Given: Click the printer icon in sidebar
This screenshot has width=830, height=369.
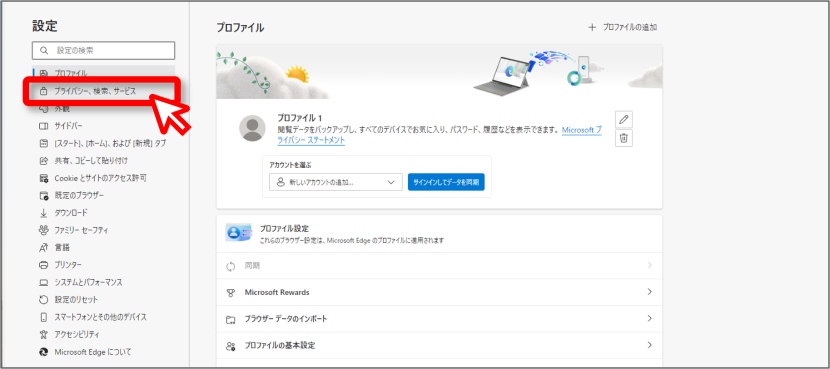Looking at the screenshot, I should pos(44,265).
